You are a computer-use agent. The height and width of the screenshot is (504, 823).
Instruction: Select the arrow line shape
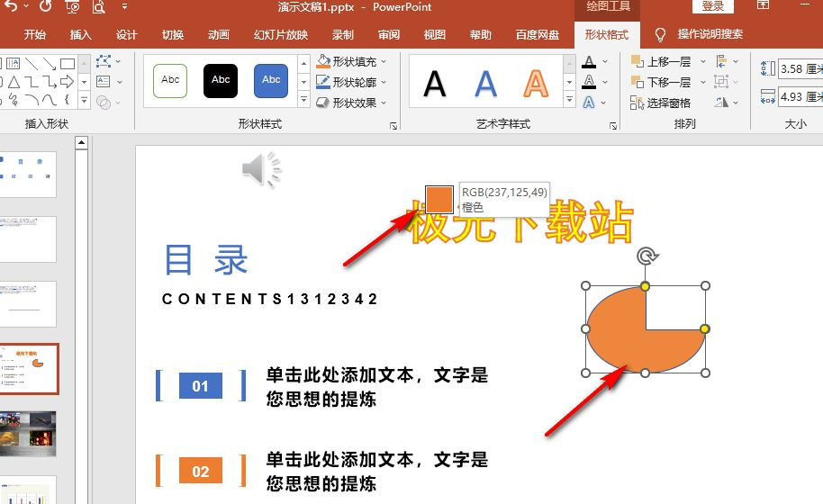50,64
